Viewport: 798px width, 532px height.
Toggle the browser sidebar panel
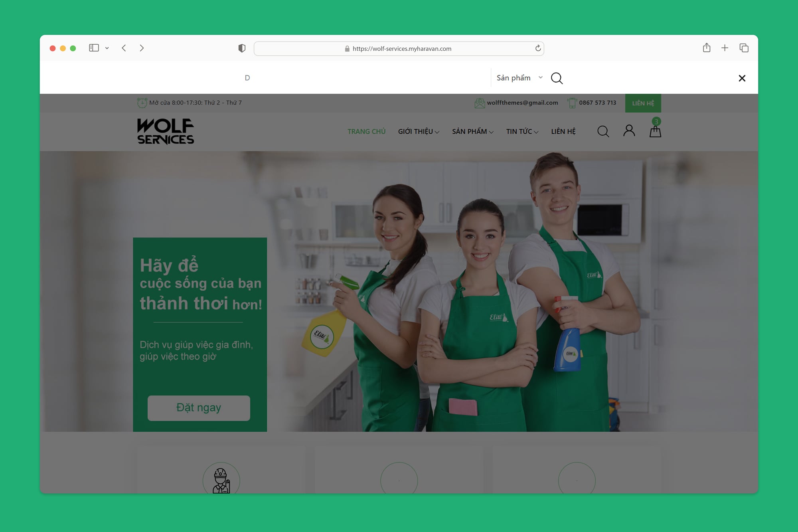[x=94, y=48]
